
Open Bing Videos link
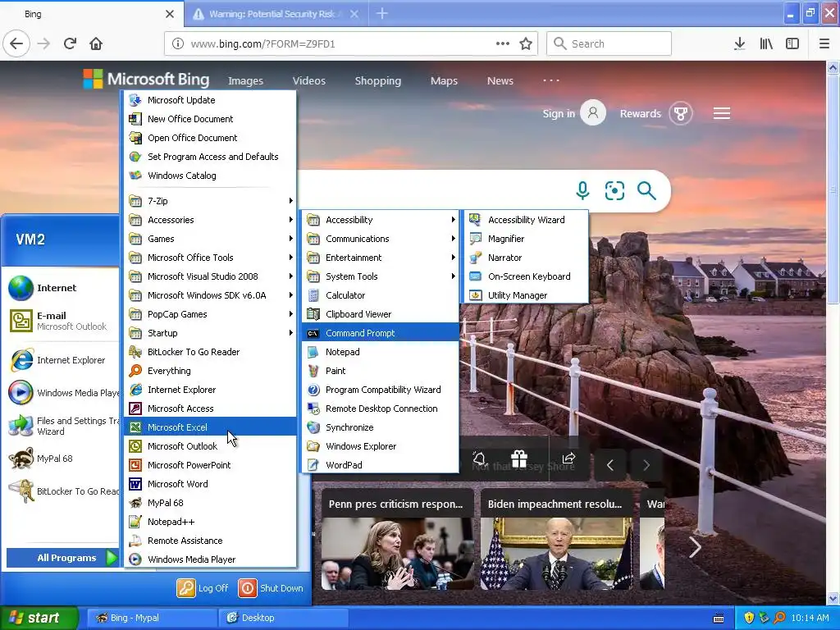coord(309,81)
